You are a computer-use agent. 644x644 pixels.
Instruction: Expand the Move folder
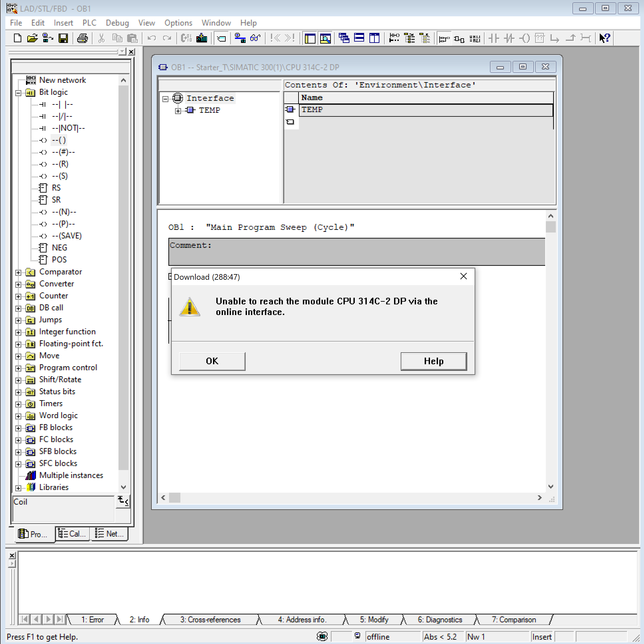tap(18, 356)
